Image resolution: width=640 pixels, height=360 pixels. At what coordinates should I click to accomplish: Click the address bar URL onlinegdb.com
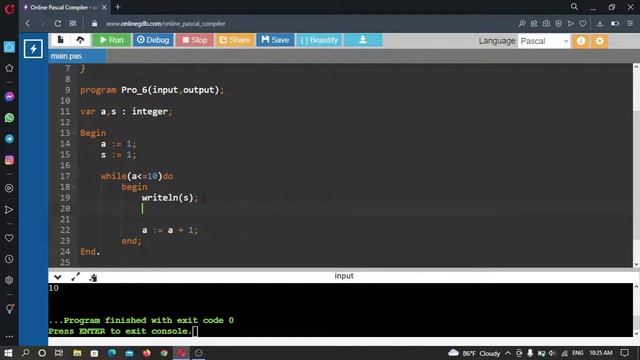pos(166,24)
